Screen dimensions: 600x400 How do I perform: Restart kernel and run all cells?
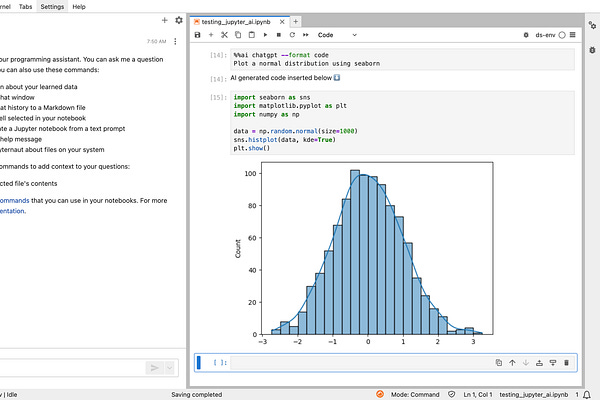[x=304, y=35]
